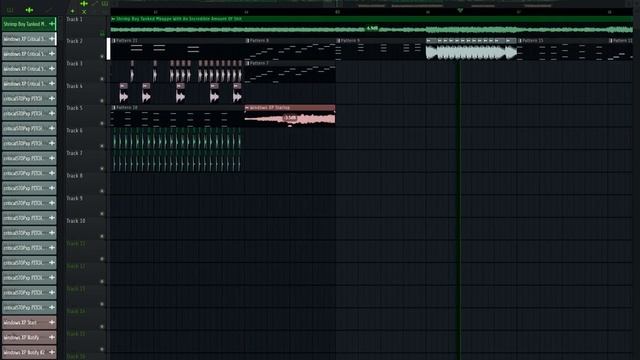The height and width of the screenshot is (360, 640).
Task: Select the Pattern 22 clip title bar
Action: [178, 41]
